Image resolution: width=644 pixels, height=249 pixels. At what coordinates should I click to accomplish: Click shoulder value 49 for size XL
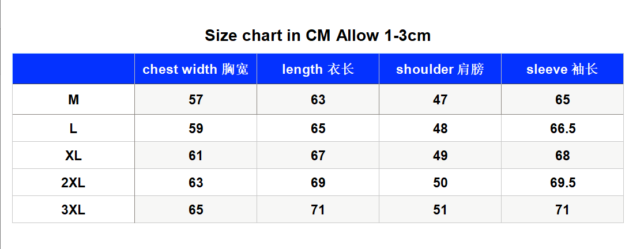[440, 155]
